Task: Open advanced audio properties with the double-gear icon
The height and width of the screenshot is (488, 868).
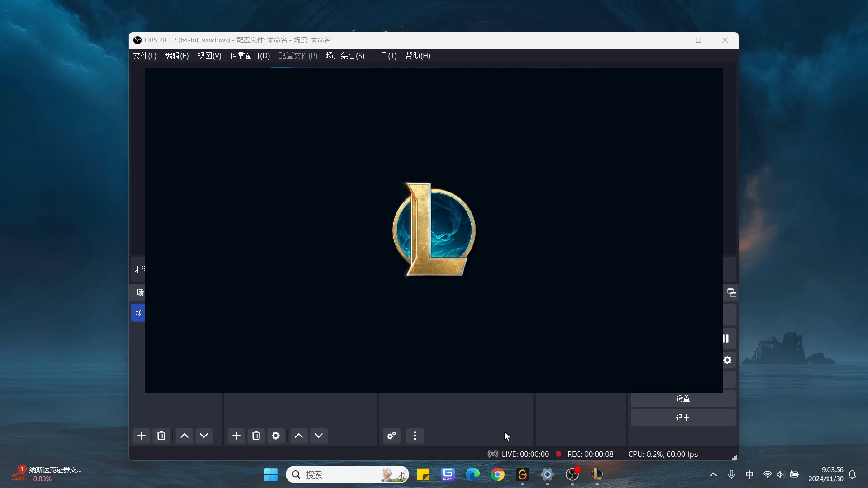Action: [x=392, y=436]
